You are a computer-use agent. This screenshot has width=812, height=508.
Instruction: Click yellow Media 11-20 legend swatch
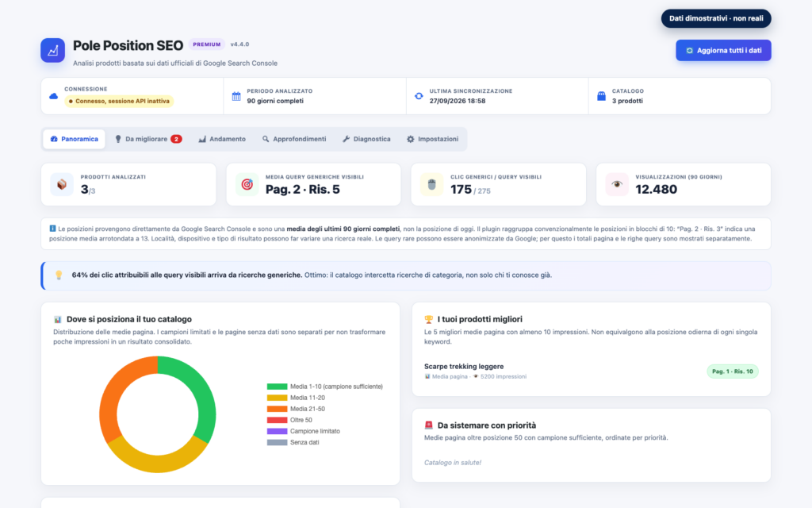pyautogui.click(x=277, y=398)
